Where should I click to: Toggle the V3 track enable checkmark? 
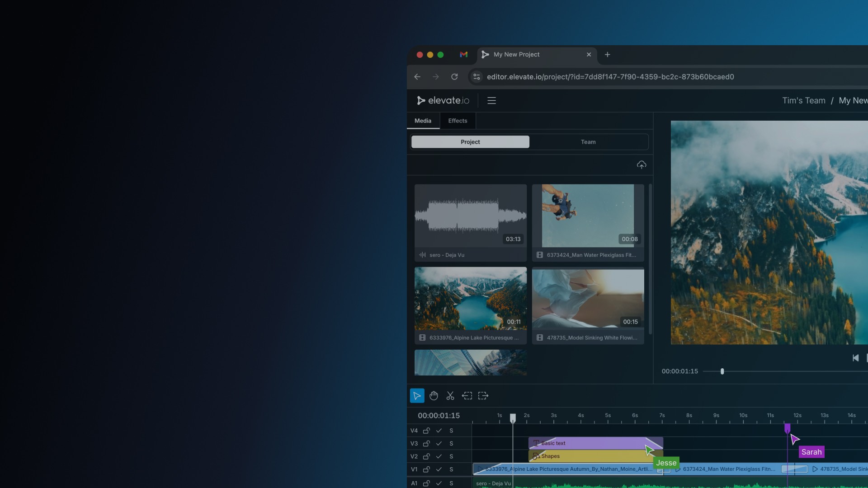(439, 444)
